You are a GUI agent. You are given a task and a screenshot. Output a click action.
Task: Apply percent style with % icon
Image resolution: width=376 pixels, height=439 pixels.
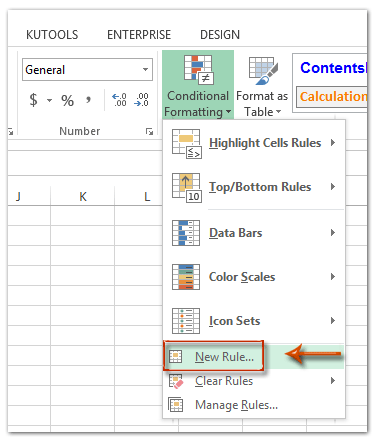pyautogui.click(x=67, y=100)
